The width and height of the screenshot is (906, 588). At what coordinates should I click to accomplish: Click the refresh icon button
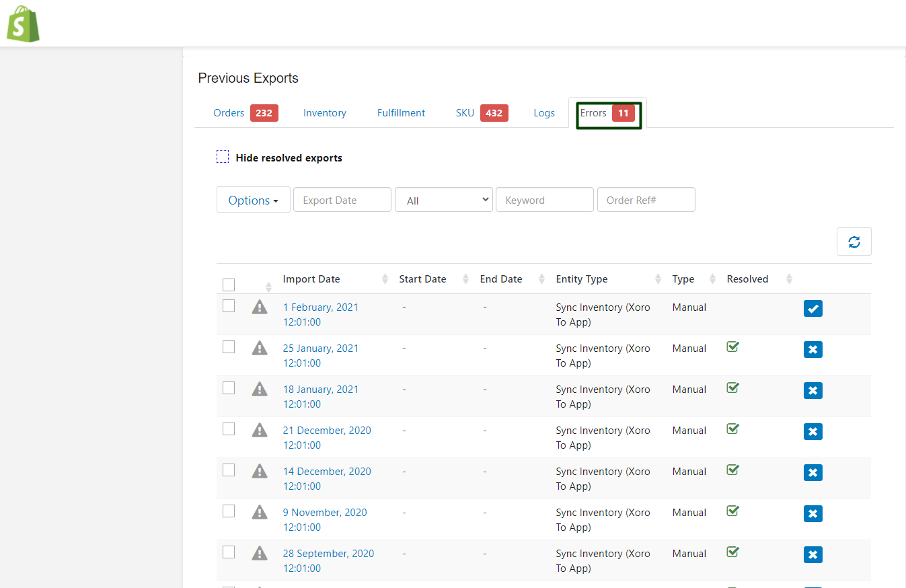click(854, 242)
